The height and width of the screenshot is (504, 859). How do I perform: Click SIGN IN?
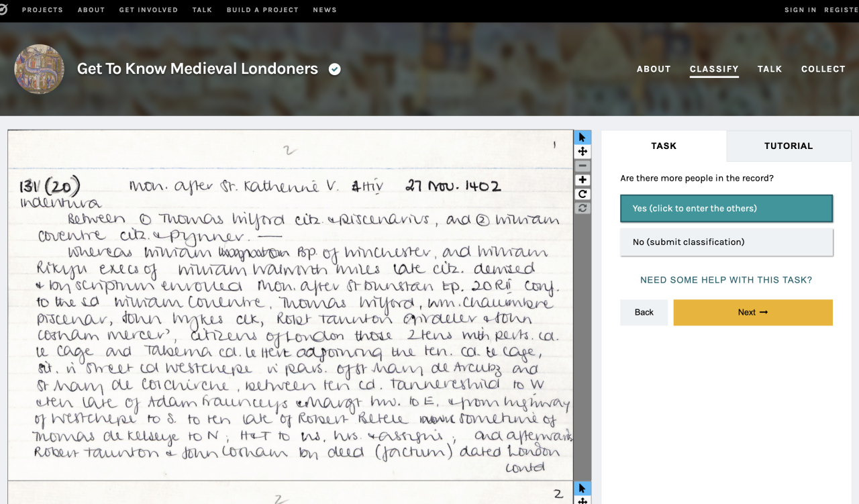point(801,10)
